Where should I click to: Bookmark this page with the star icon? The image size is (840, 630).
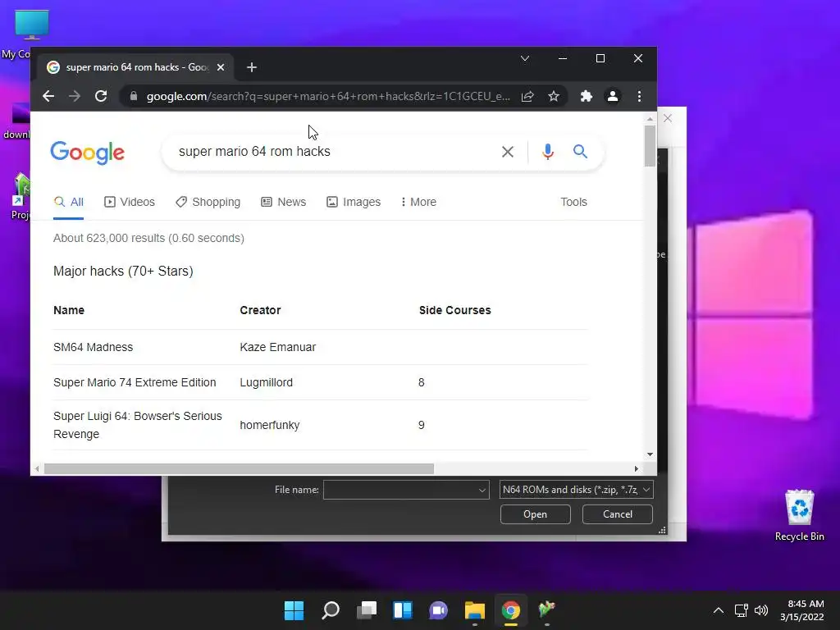pos(554,97)
